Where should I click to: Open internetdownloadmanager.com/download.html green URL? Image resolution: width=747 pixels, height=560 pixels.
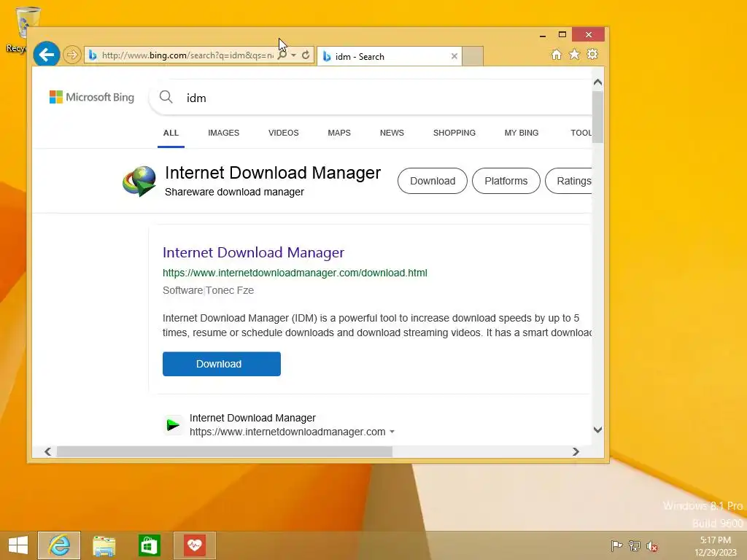point(295,273)
